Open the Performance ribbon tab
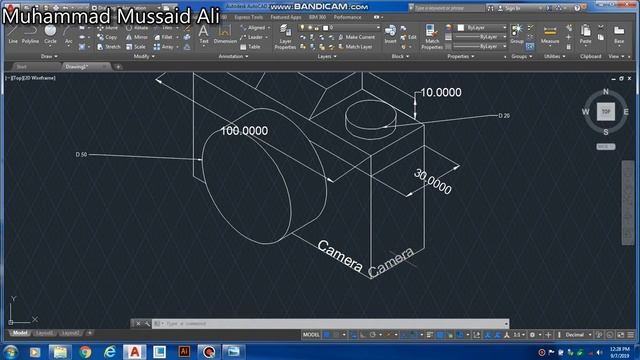Viewport: 640px width, 360px height. (347, 17)
